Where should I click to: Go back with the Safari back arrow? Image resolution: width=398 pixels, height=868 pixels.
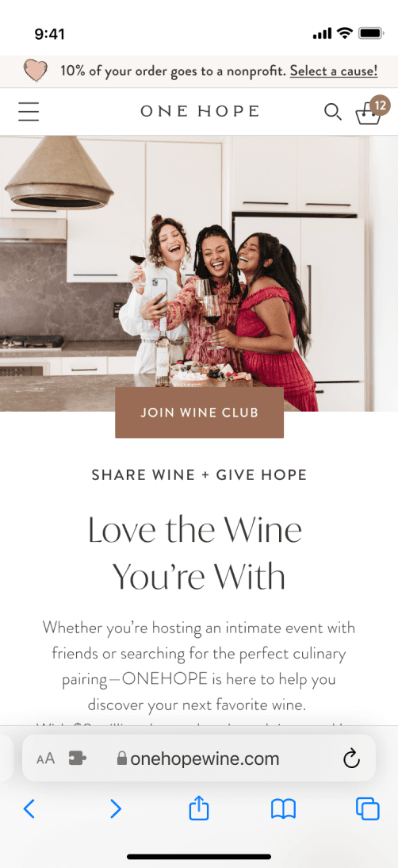pos(29,809)
